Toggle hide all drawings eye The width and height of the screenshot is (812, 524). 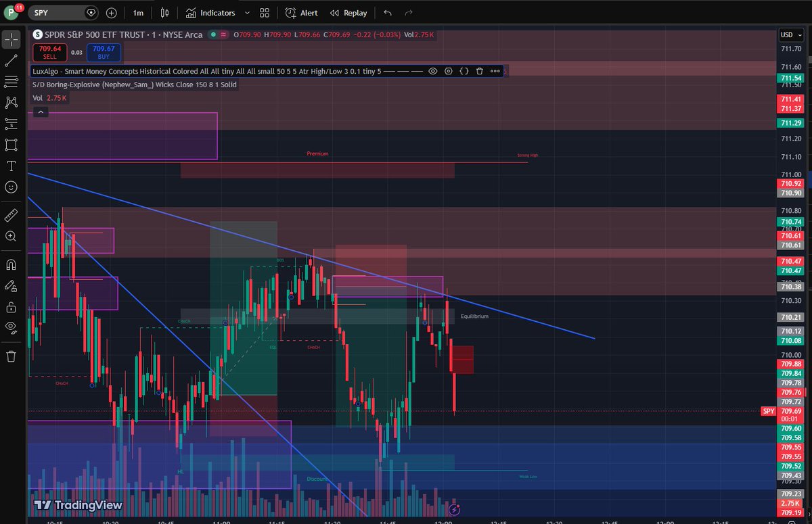point(11,328)
